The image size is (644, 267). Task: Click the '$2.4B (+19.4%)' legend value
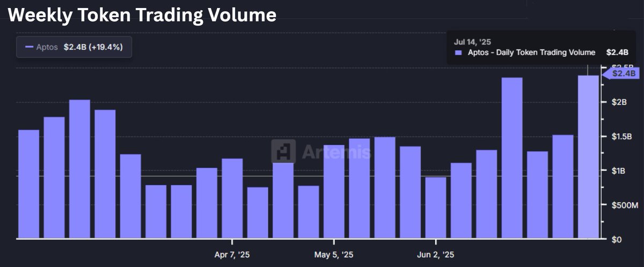[93, 47]
